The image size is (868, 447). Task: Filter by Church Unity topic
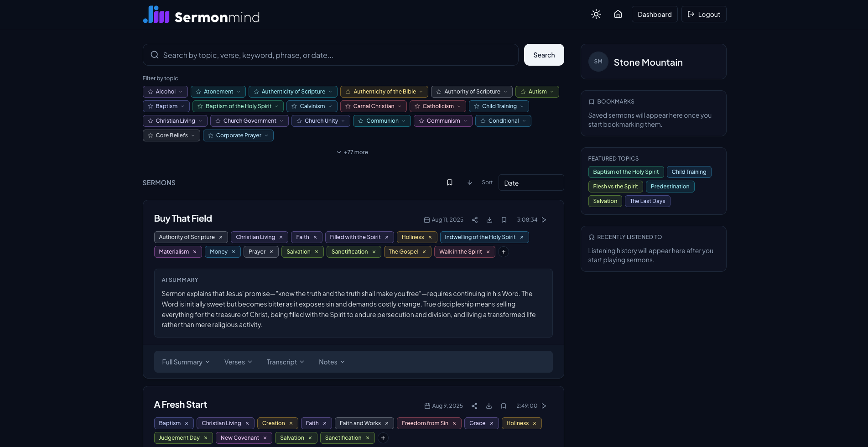click(321, 121)
